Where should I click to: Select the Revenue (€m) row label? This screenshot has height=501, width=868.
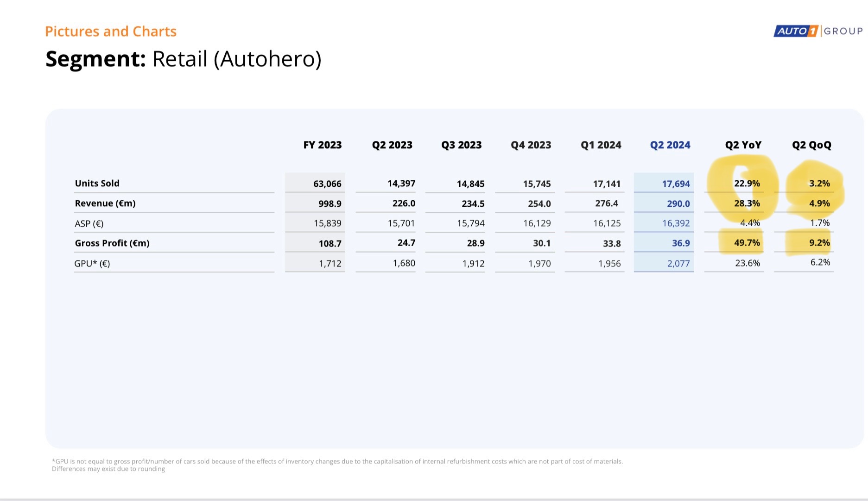(x=105, y=203)
